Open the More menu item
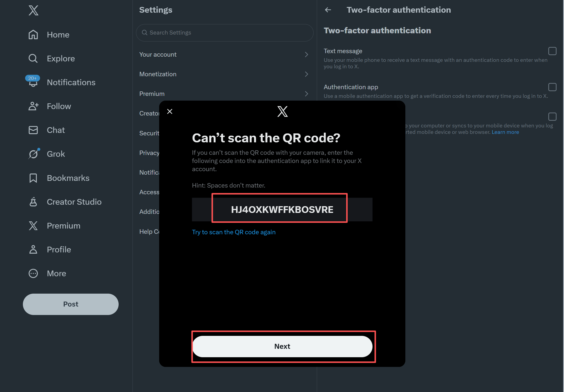This screenshot has height=392, width=564. pos(47,273)
